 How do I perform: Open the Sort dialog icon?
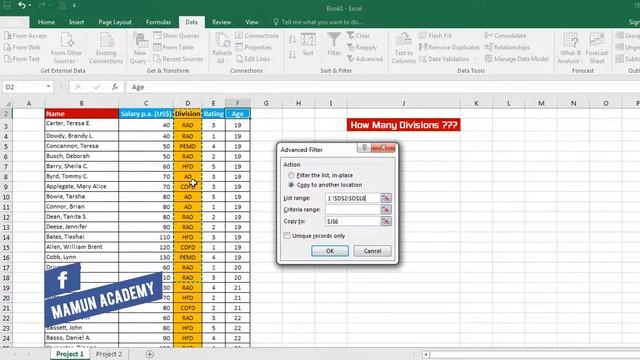coord(308,45)
